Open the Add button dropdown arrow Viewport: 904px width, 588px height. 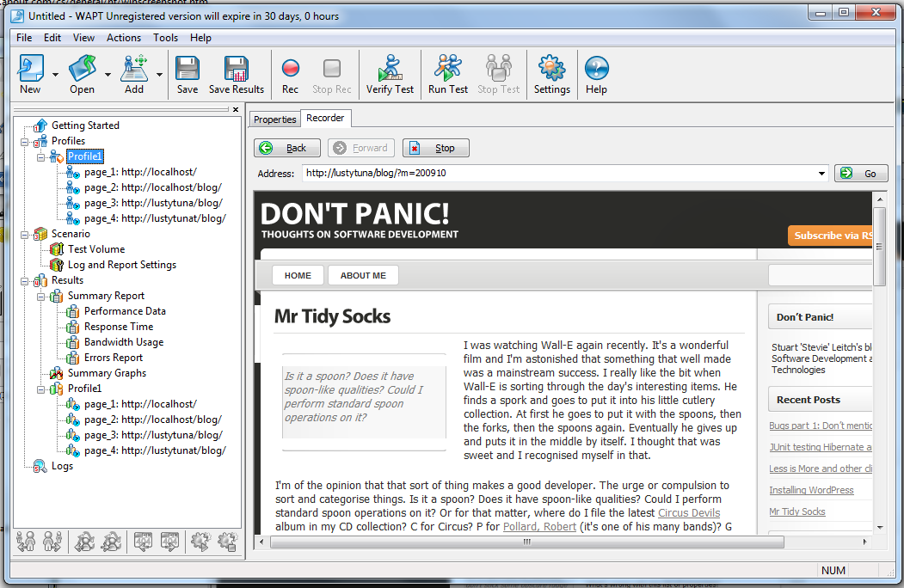click(160, 75)
